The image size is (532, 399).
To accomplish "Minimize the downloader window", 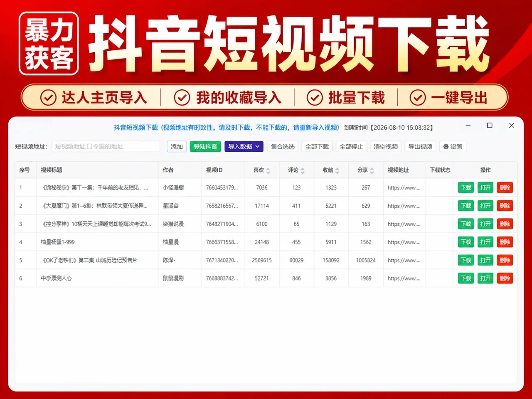I will click(468, 126).
